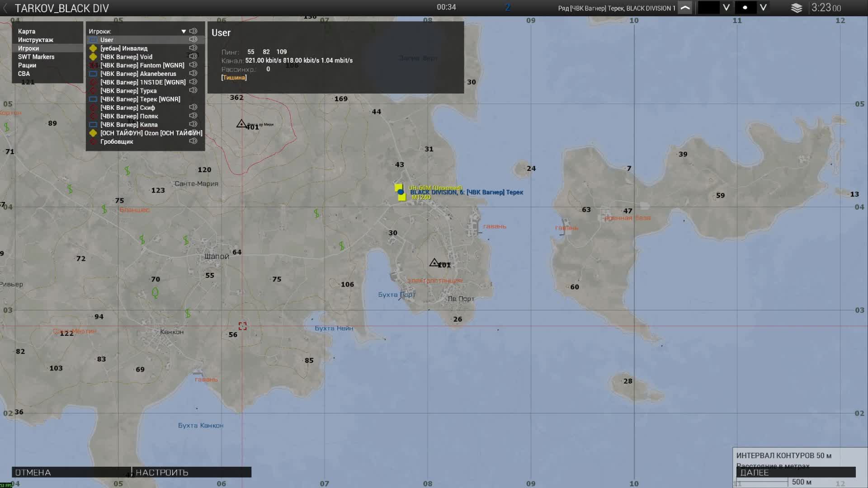Click yellow diamond icon beside Void
The image size is (868, 488).
tap(93, 57)
